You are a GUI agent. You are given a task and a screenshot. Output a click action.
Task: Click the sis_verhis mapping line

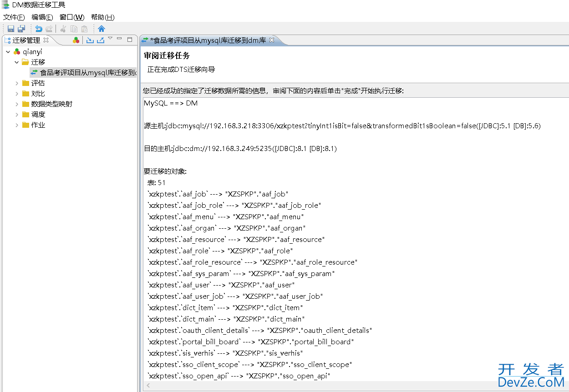(x=225, y=353)
